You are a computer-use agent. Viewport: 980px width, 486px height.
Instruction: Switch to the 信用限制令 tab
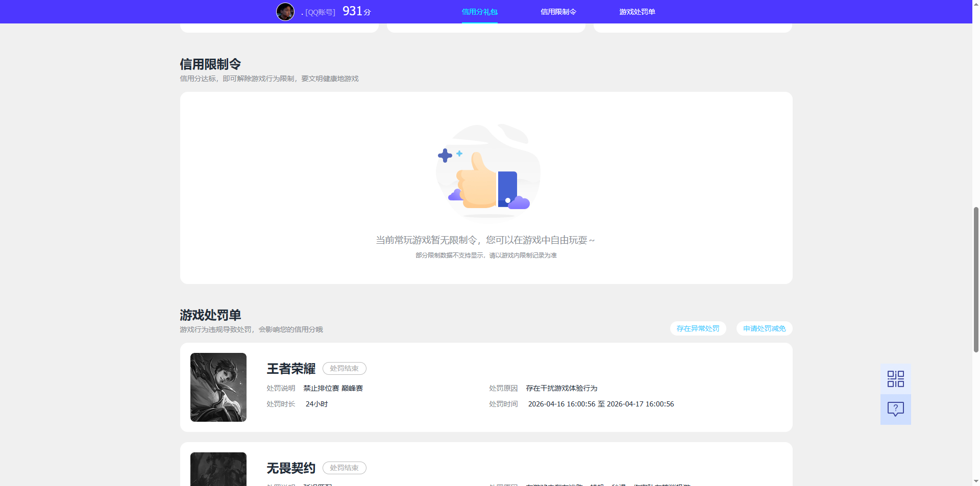[558, 12]
